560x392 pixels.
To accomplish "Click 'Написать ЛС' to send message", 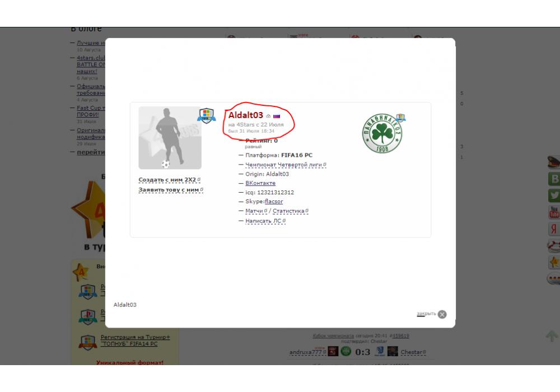I will pos(263,221).
